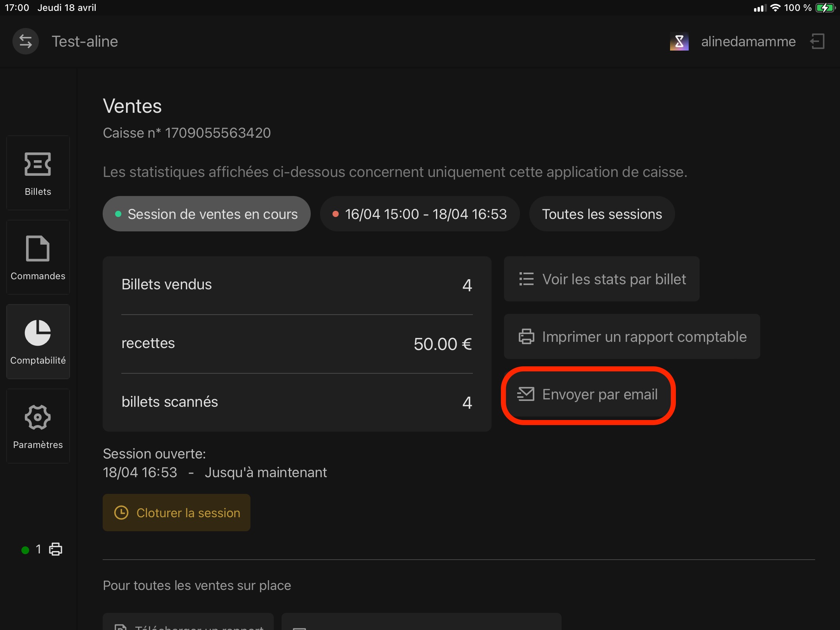Tap the alinedamamme username
This screenshot has width=840, height=630.
pyautogui.click(x=748, y=41)
